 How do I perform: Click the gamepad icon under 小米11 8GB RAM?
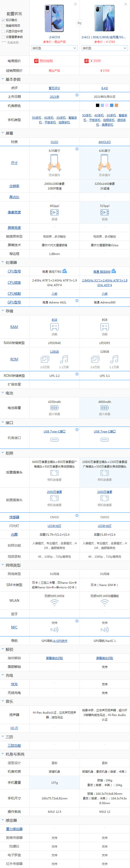pos(105,327)
